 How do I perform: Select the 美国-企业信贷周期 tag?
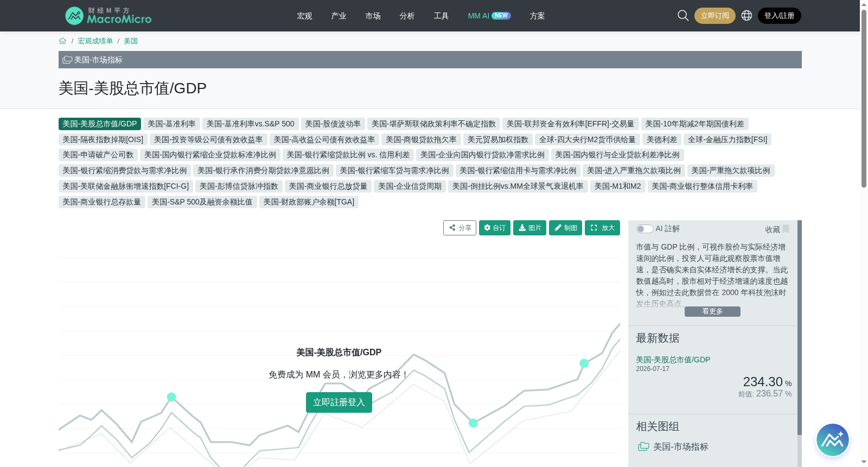pyautogui.click(x=410, y=187)
